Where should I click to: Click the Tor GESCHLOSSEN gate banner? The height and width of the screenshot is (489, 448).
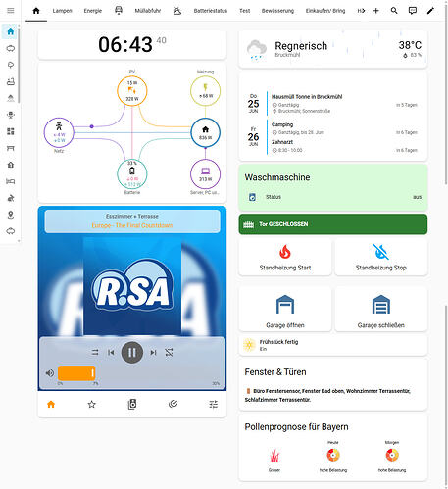click(x=333, y=224)
